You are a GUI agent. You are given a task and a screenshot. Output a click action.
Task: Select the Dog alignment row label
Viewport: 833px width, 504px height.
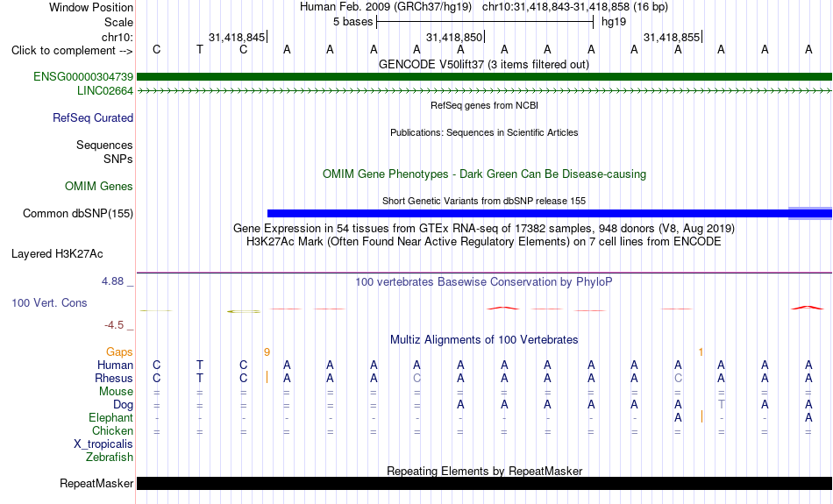pyautogui.click(x=123, y=405)
